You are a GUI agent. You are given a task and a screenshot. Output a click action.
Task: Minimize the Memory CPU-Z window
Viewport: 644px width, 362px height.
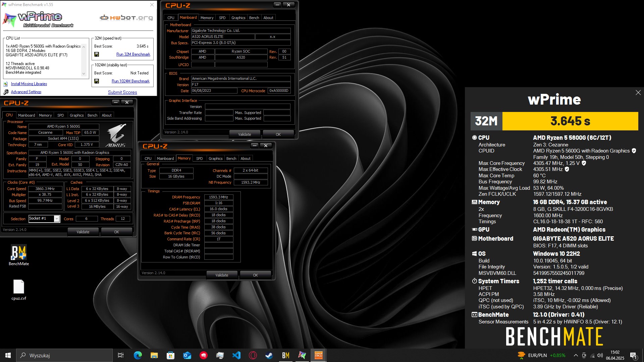[255, 145]
